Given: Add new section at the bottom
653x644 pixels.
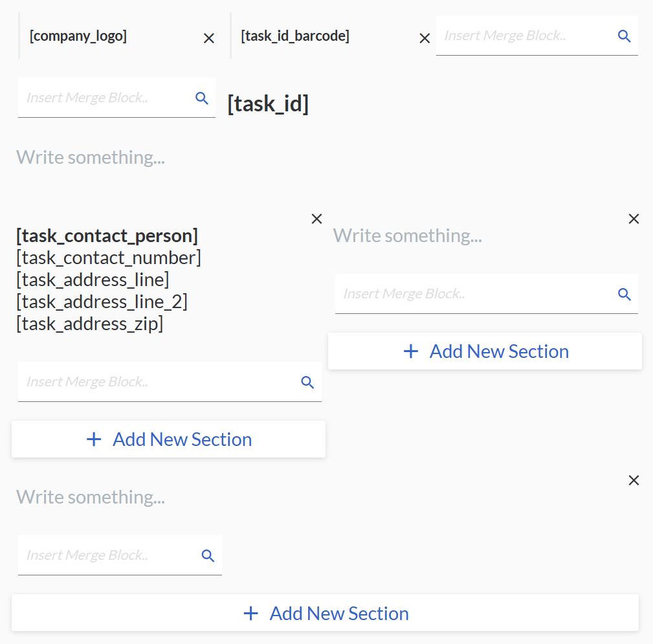Looking at the screenshot, I should point(325,614).
